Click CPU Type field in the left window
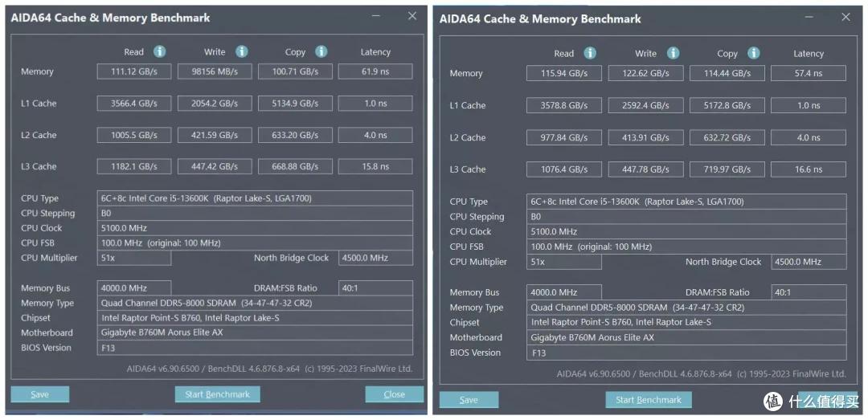868x420 pixels. click(255, 198)
